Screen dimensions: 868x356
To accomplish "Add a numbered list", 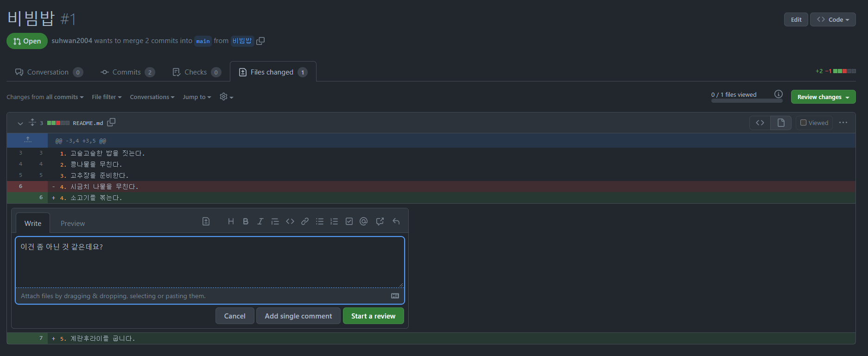I will point(334,222).
